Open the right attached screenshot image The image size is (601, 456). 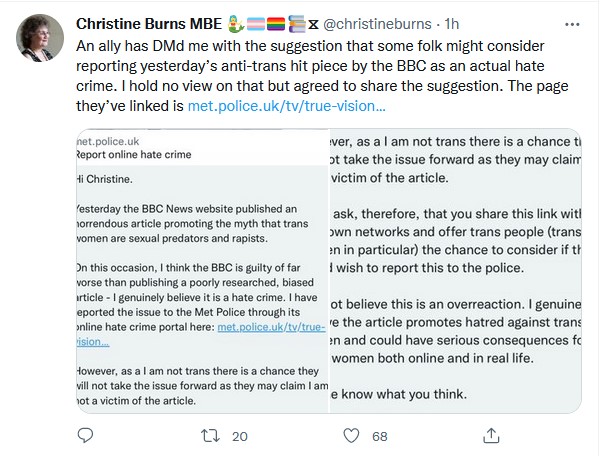(x=455, y=271)
